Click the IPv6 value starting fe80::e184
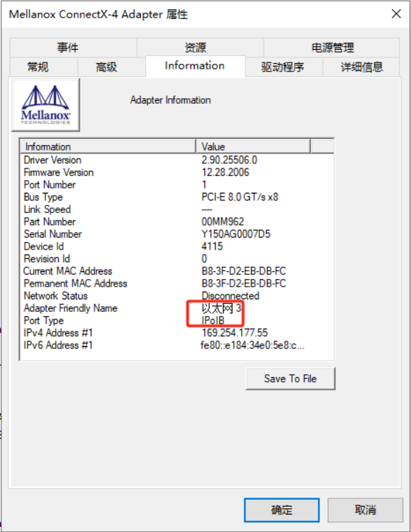The height and width of the screenshot is (532, 411). click(253, 346)
